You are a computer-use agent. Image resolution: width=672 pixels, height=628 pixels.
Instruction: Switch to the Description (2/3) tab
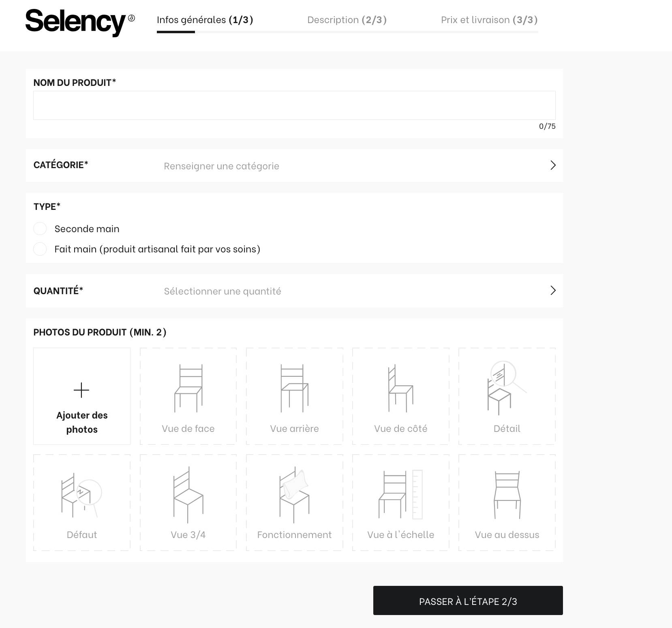pos(347,20)
